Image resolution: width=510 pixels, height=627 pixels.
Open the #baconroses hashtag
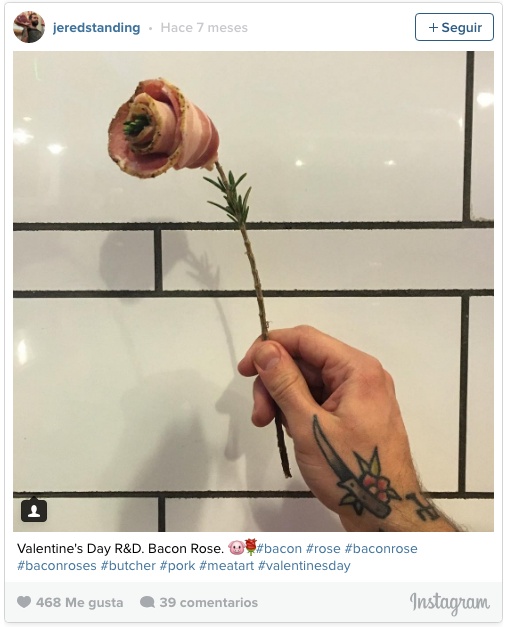click(x=56, y=565)
